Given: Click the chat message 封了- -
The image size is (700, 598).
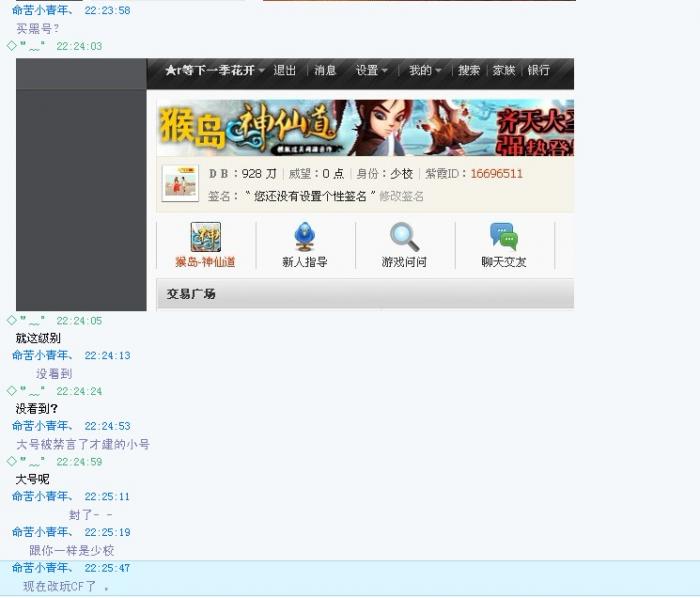Looking at the screenshot, I should (x=91, y=515).
